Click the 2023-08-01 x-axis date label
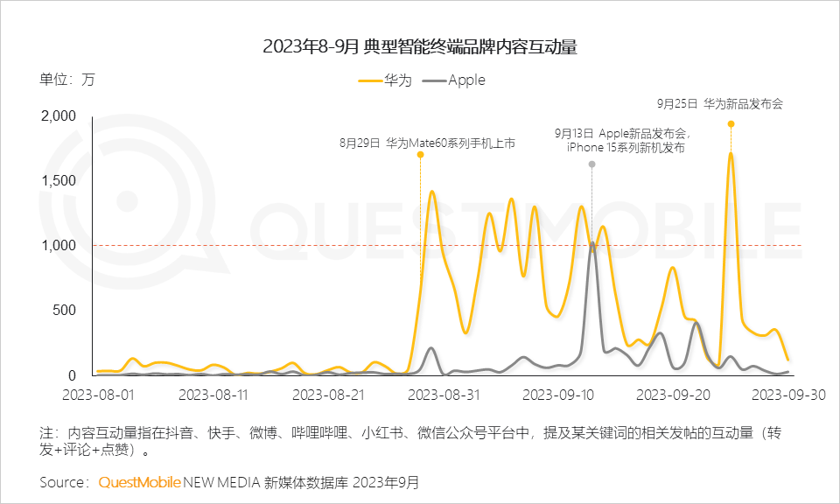840x504 pixels. click(98, 395)
